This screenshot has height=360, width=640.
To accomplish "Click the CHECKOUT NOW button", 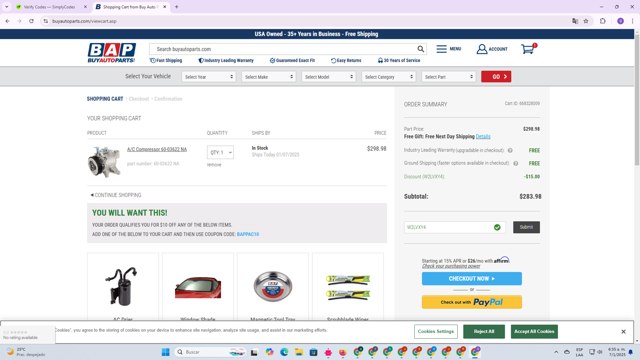I will 472,278.
